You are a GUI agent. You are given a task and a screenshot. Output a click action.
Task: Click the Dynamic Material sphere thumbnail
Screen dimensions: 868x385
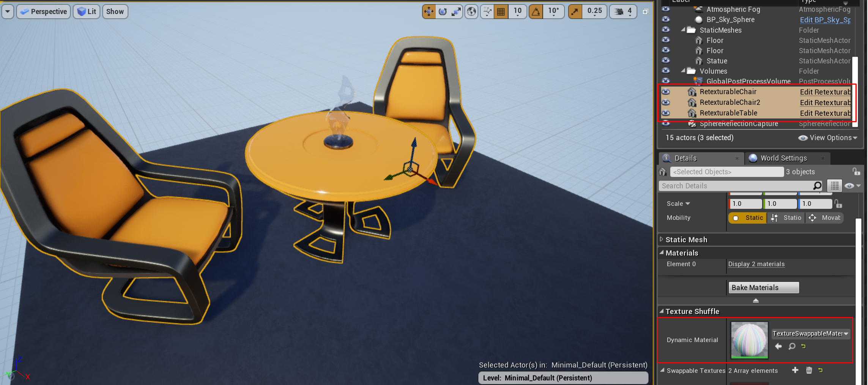749,340
